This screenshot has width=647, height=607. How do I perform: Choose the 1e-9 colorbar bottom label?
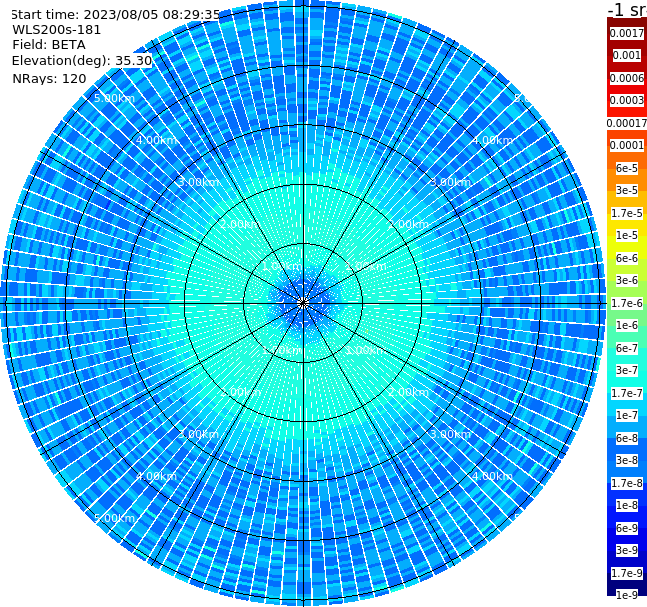tap(627, 595)
